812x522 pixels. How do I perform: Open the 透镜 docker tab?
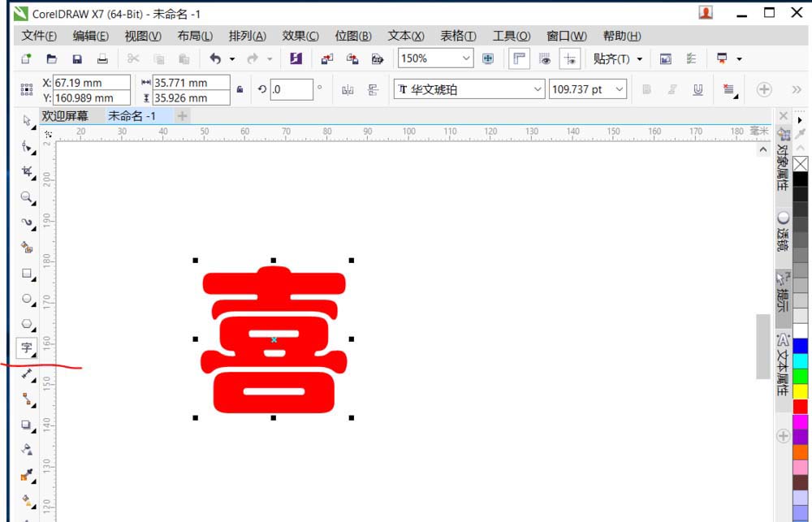pos(783,231)
